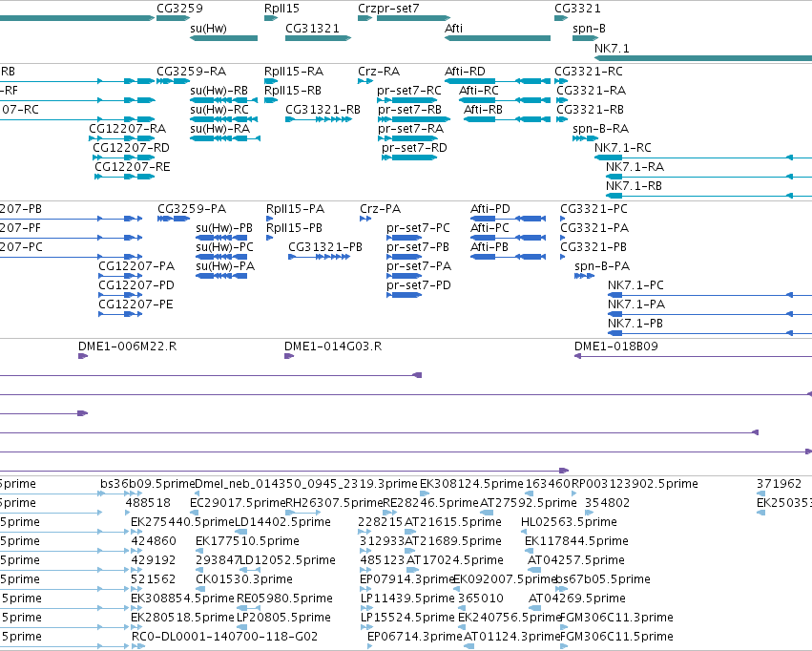Click the spn-B-RA transcript label
Screen dimensions: 812x651
pyautogui.click(x=601, y=129)
